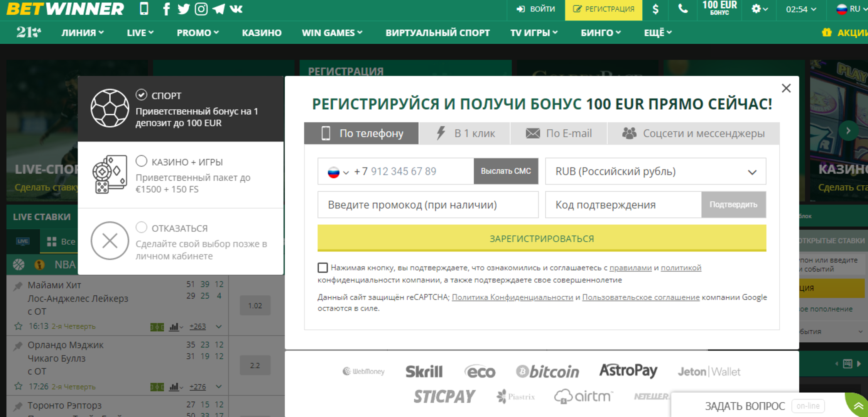Open ВИРТУАЛЬНЫЙ СПОРТ menu item
The width and height of the screenshot is (868, 417).
[x=437, y=33]
